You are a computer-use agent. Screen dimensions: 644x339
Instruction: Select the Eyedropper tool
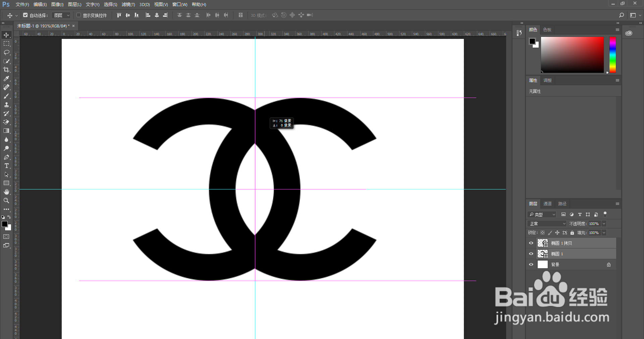[6, 78]
